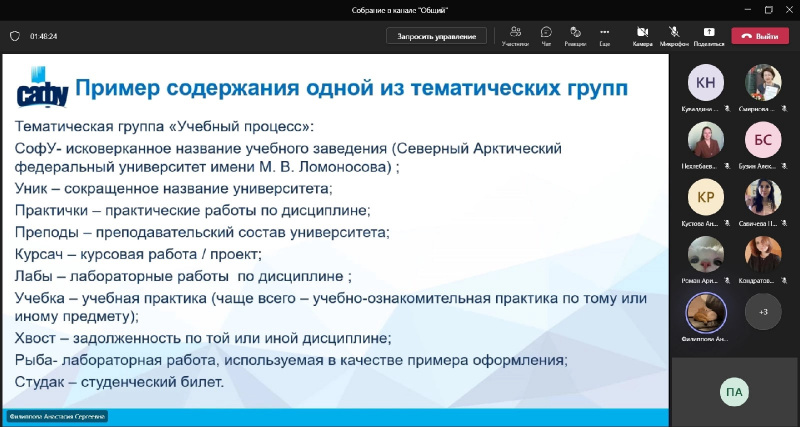Click the slide line starting with Студак
Screen dimensions: 800x427
[x=119, y=382]
